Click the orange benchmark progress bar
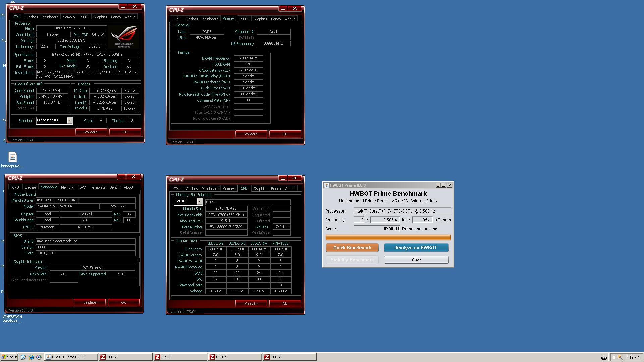644x362 pixels. (x=388, y=238)
